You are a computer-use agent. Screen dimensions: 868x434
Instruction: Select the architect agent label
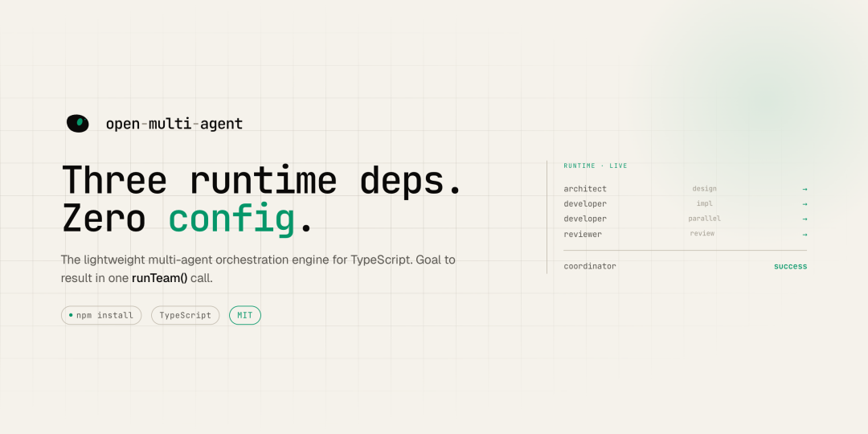pos(585,190)
